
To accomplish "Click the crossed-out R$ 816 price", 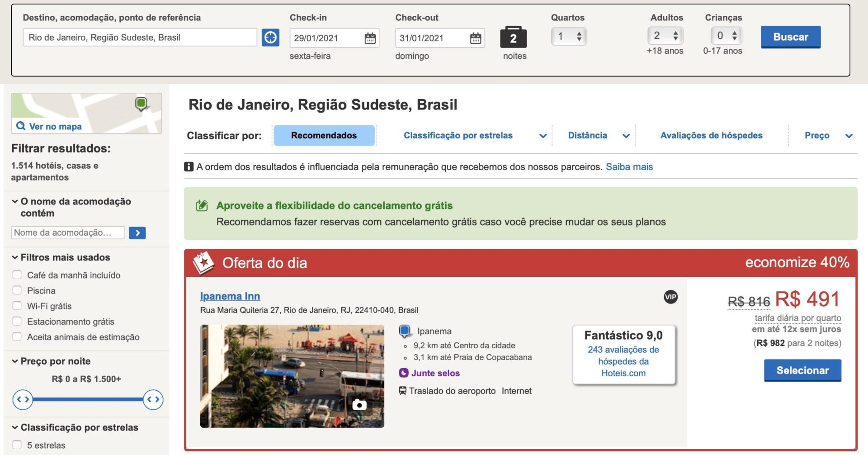I will click(x=749, y=301).
